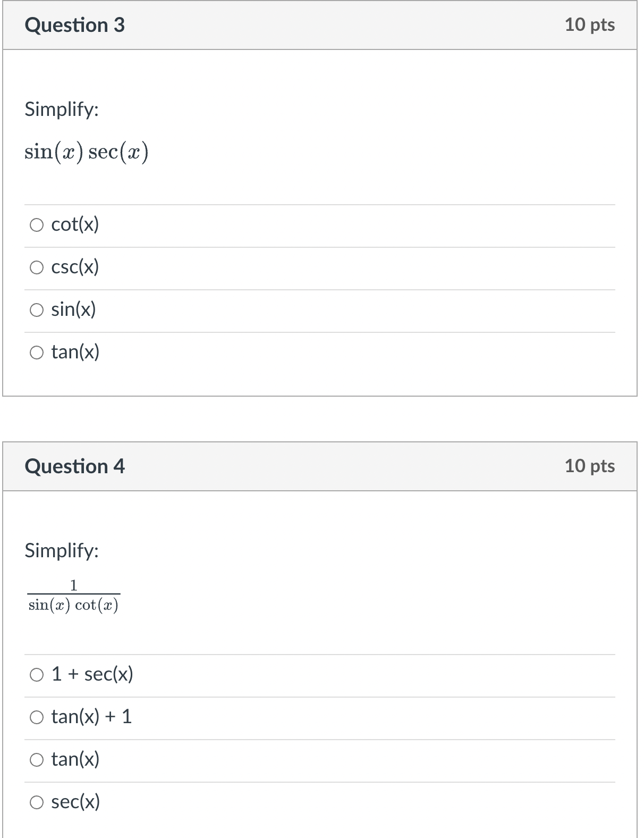
Task: Select the sin(x) answer in Question 3
Action: click(37, 309)
